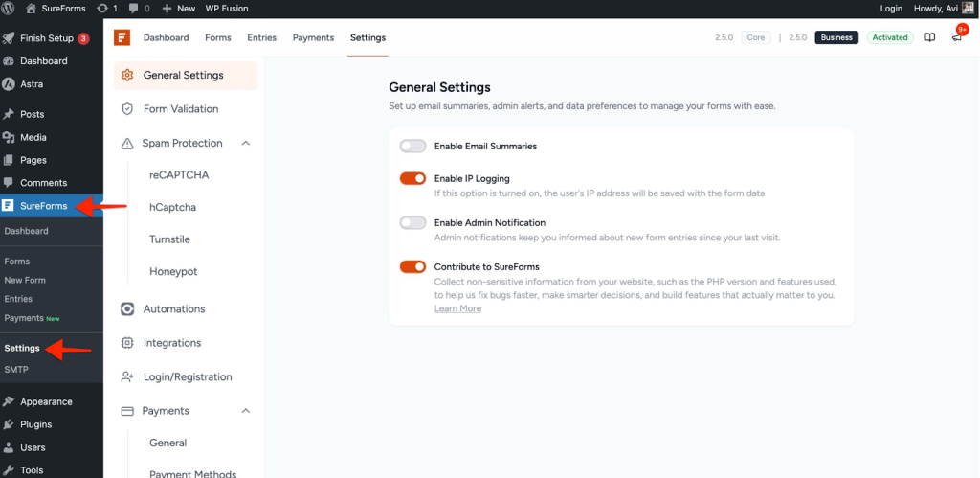Open Entries in the WordPress sidebar submenu
The image size is (980, 478).
tap(18, 299)
